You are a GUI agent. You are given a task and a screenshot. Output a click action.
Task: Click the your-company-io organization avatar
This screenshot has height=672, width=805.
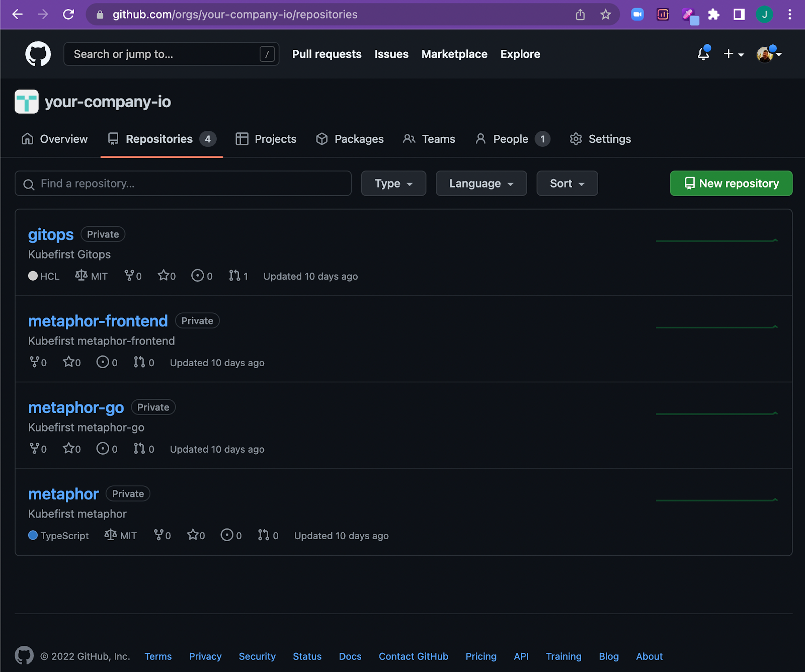tap(27, 102)
